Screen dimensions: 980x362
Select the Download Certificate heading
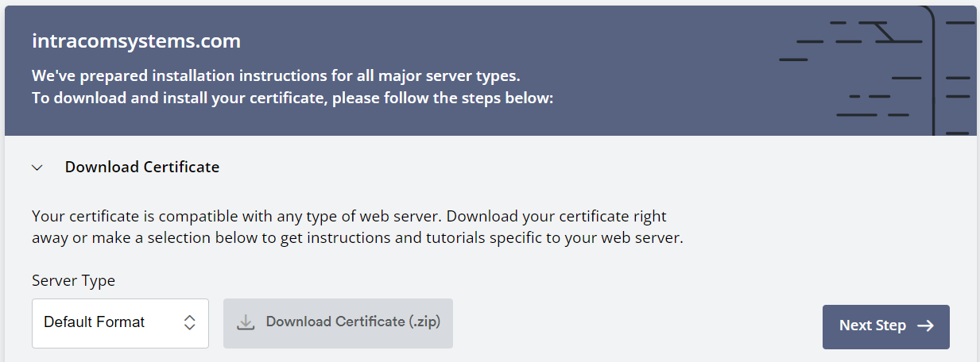tap(142, 167)
